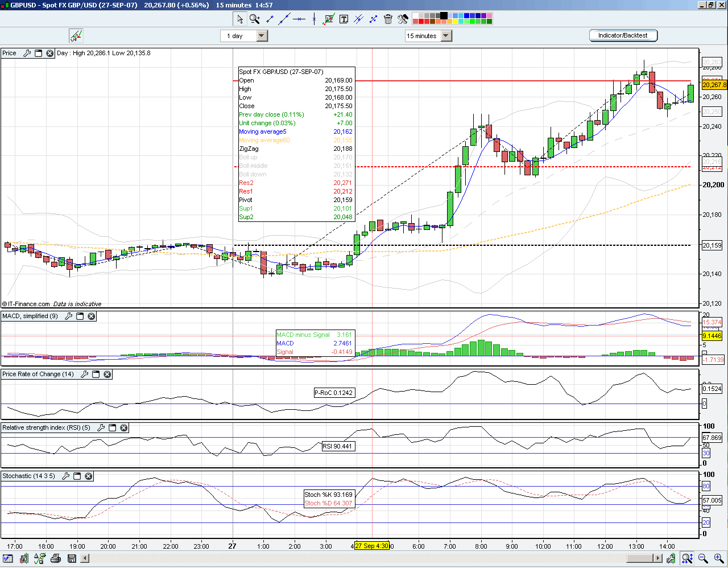This screenshot has height=568, width=728.
Task: Click the Indicator/Backtest button
Action: click(x=623, y=35)
